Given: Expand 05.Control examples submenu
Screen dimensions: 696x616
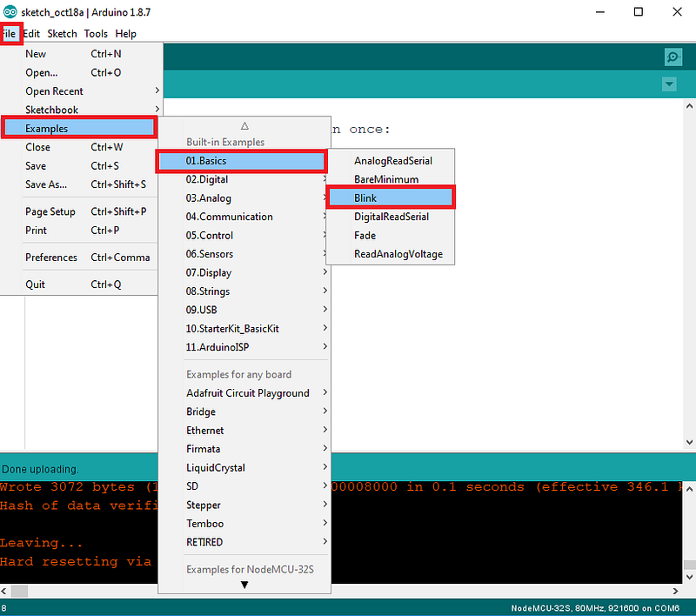Looking at the screenshot, I should 244,235.
